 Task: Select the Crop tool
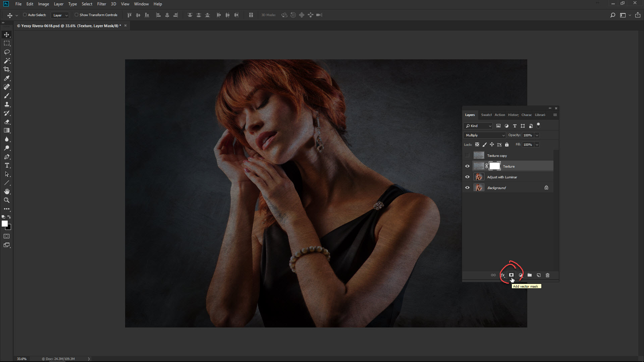tap(7, 69)
